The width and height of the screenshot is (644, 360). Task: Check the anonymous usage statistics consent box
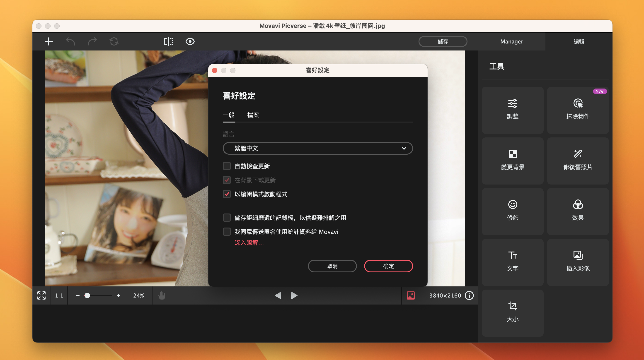[x=227, y=232]
